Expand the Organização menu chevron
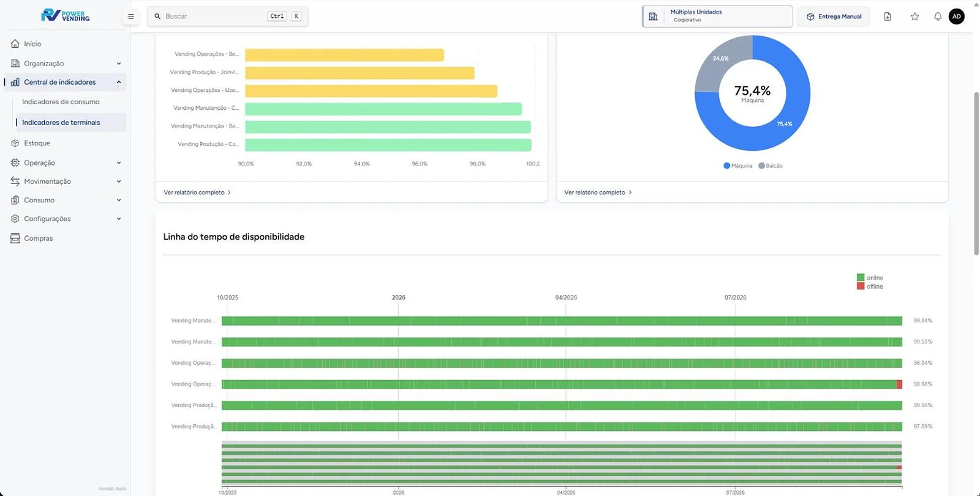The height and width of the screenshot is (496, 980). click(x=119, y=64)
